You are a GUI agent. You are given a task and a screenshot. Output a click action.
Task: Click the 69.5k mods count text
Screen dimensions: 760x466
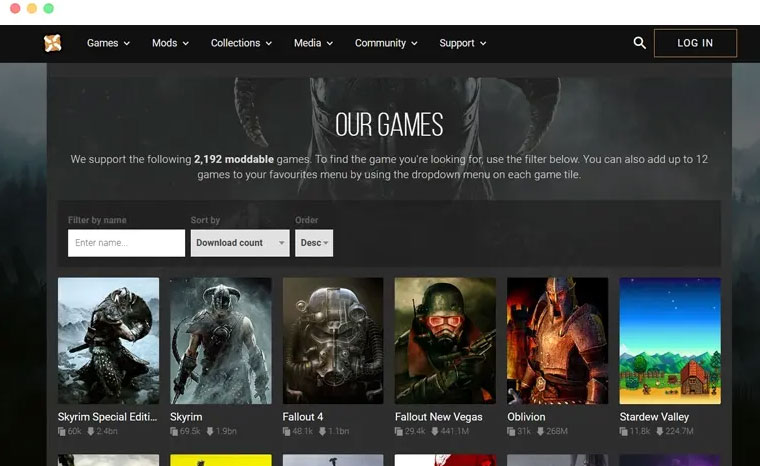(x=190, y=431)
